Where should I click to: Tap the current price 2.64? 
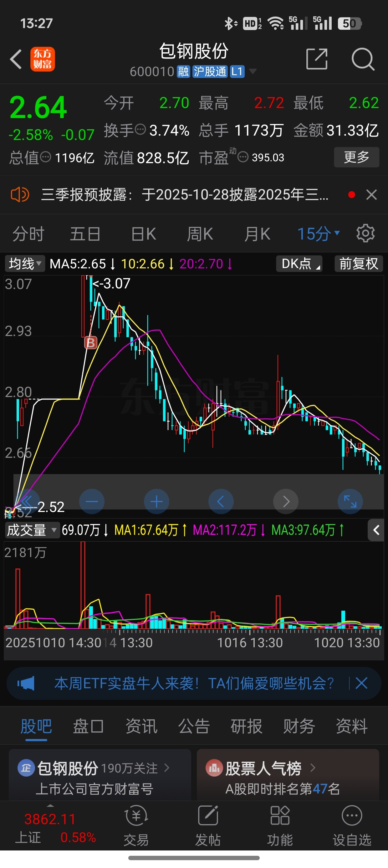(x=38, y=107)
